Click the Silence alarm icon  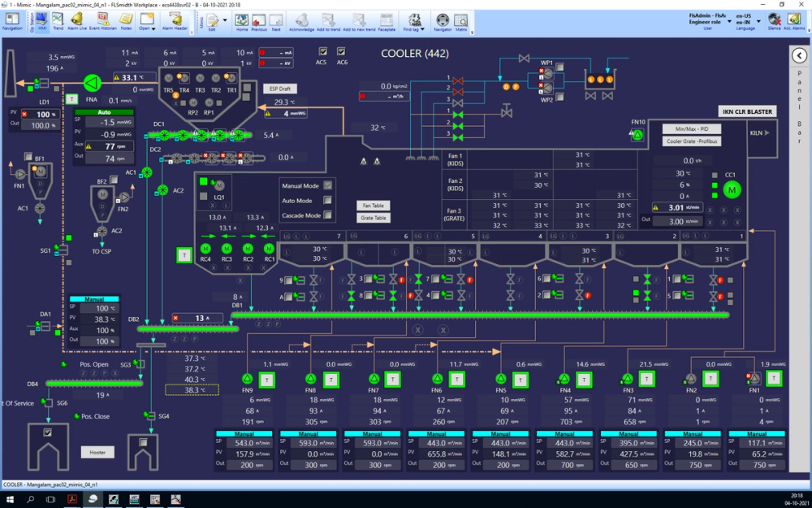775,21
